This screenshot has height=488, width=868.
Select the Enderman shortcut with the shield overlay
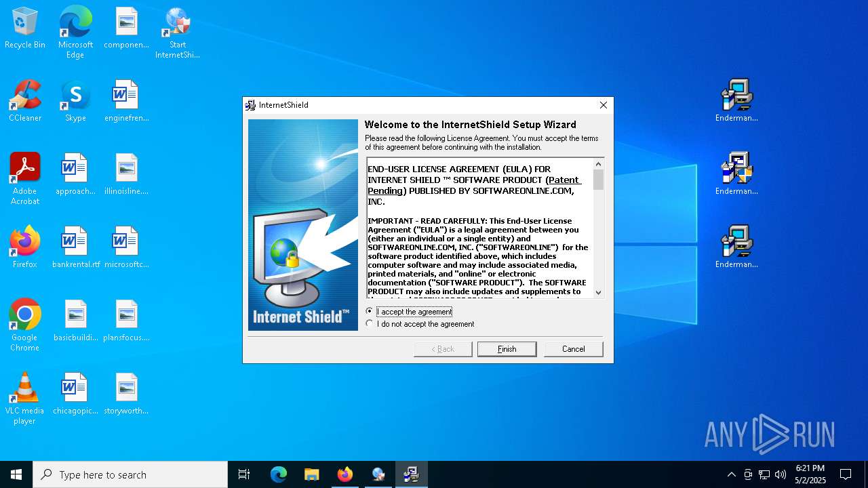[x=736, y=174]
